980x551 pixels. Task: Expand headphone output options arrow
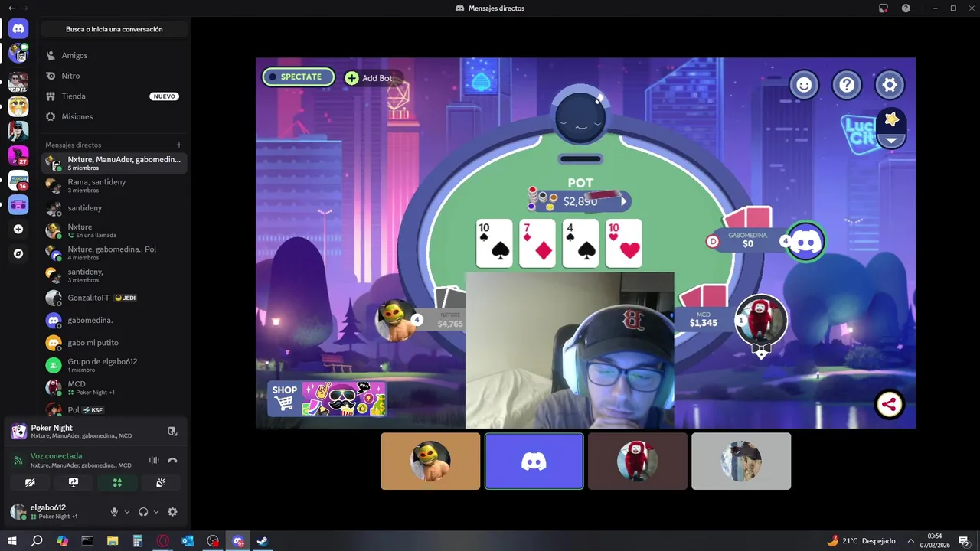point(156,512)
